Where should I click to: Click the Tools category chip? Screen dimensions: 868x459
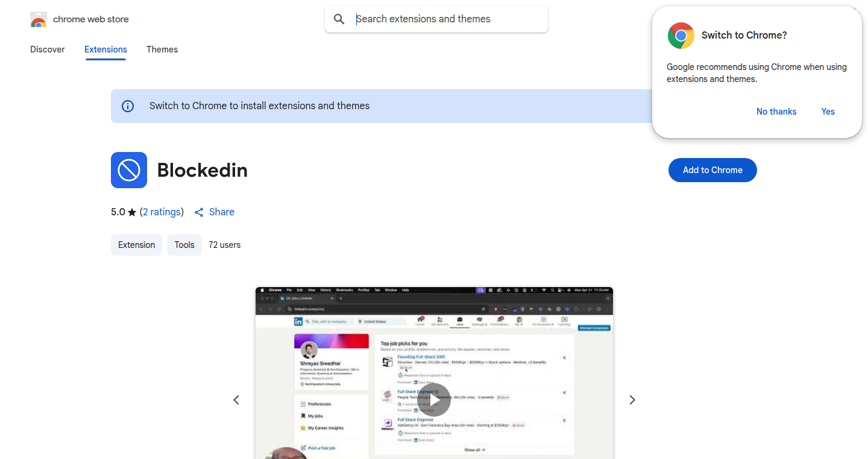tap(184, 245)
